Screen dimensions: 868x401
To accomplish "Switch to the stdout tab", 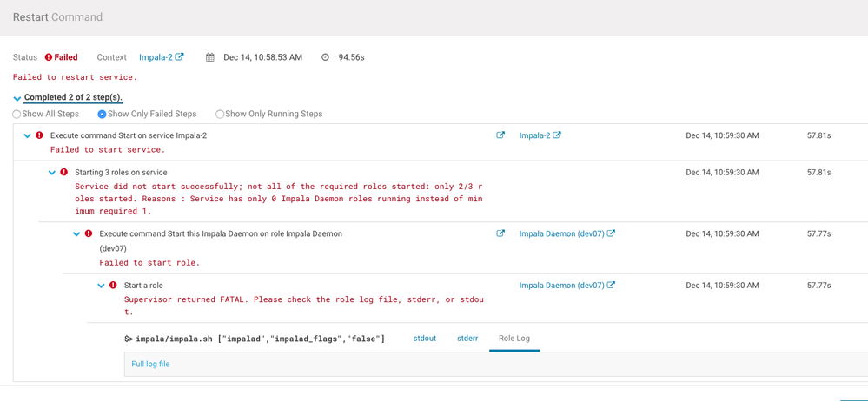I will tap(425, 339).
